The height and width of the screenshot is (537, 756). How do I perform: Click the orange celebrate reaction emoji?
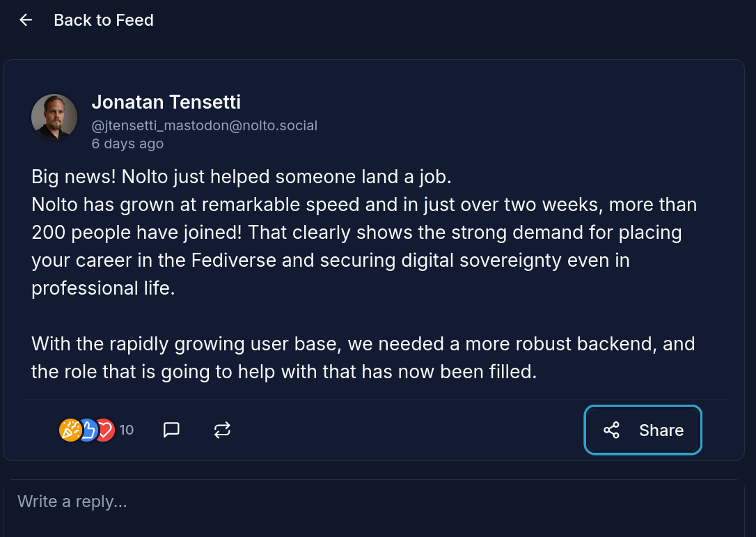tap(70, 430)
